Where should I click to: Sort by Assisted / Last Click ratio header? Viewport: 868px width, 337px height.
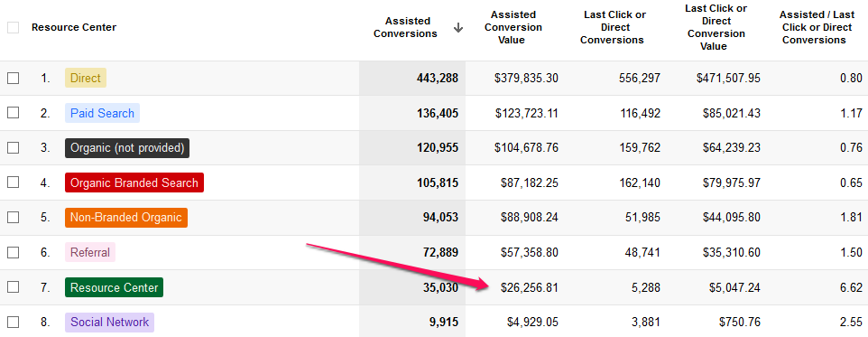click(x=817, y=27)
